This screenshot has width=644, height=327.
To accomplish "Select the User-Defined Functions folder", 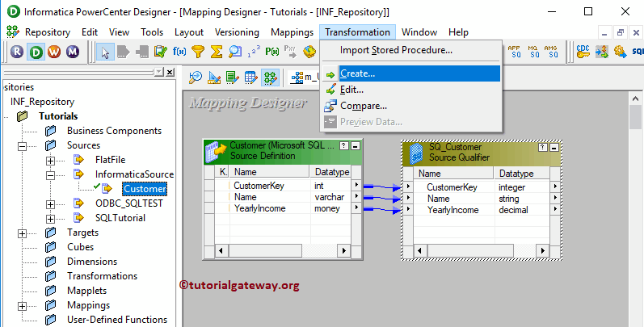I will (117, 320).
